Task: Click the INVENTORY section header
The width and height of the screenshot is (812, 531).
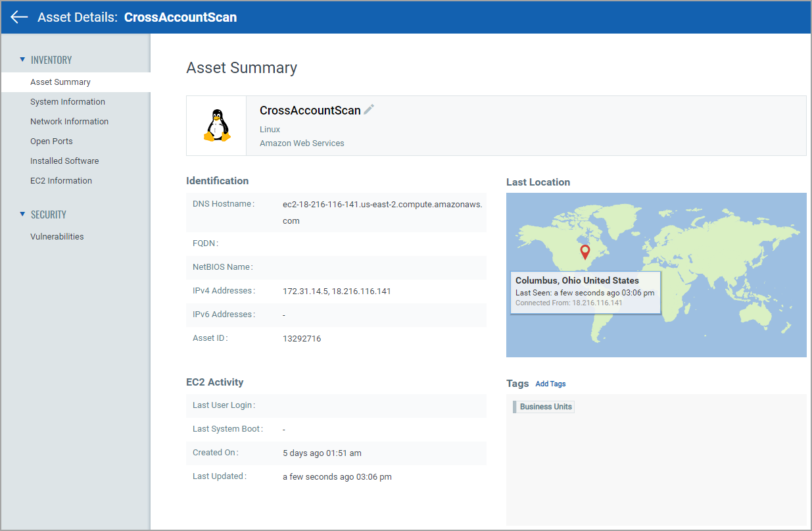Action: 51,60
